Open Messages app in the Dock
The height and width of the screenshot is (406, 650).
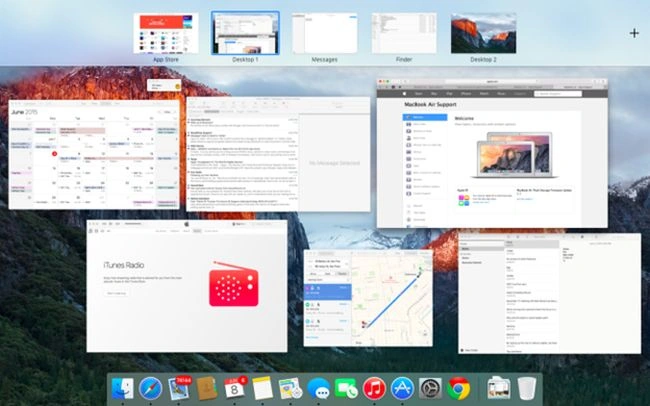[318, 389]
